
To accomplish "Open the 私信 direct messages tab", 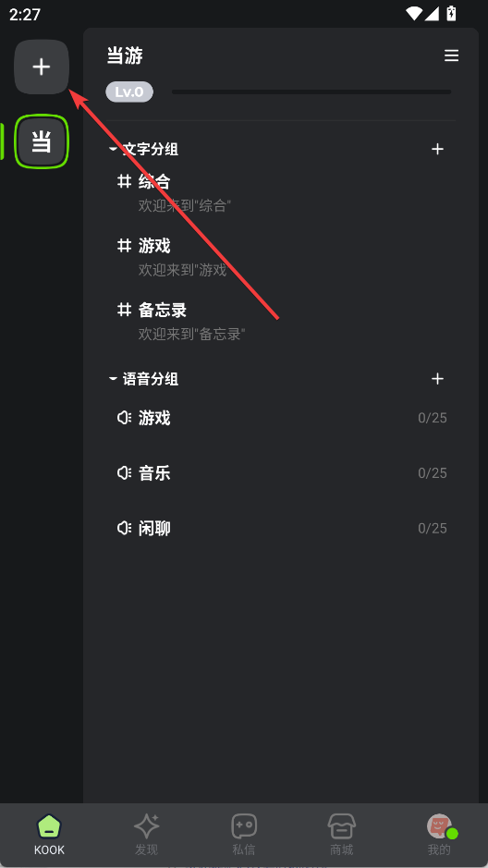I will click(244, 835).
